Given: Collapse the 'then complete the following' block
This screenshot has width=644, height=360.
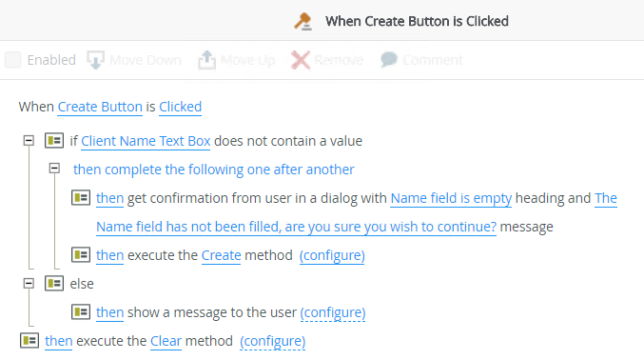Looking at the screenshot, I should point(54,168).
